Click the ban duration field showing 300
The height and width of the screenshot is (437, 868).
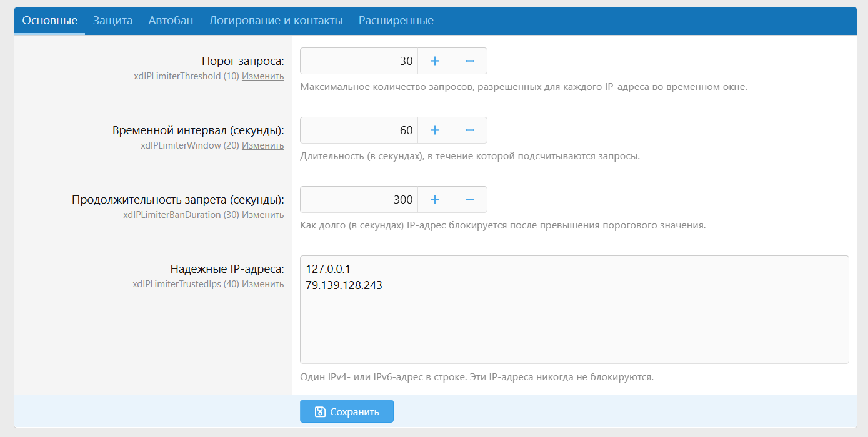tap(359, 200)
